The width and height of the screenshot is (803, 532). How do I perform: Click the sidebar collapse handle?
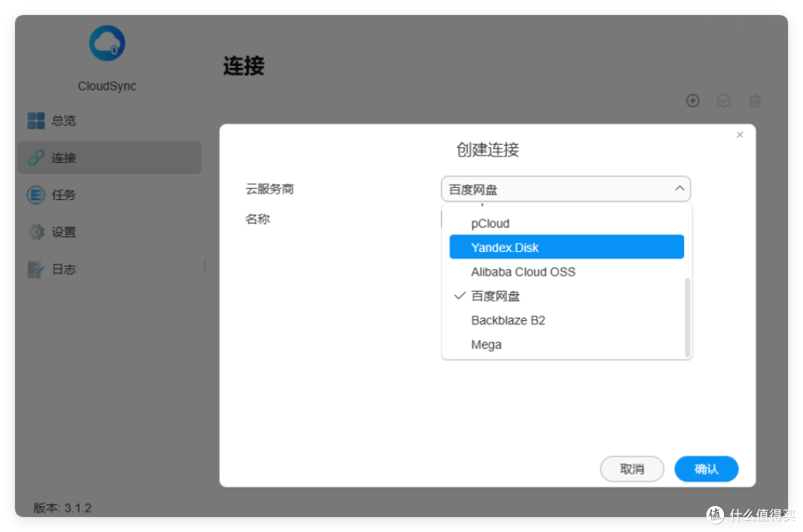coord(205,267)
